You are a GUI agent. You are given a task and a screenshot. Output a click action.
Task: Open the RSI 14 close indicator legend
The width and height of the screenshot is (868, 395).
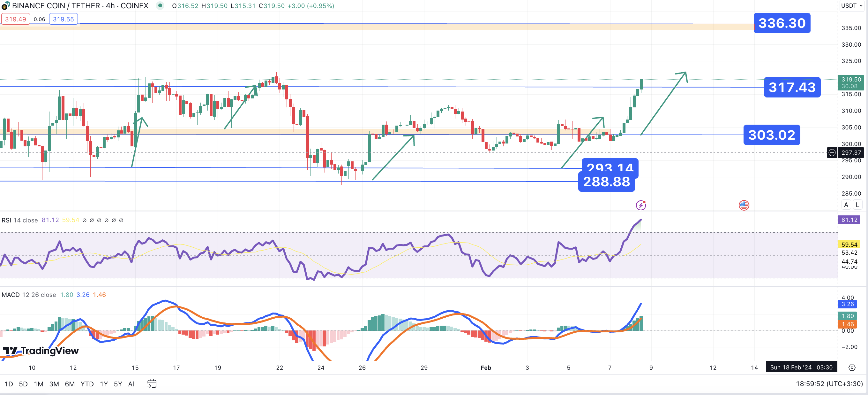point(19,220)
